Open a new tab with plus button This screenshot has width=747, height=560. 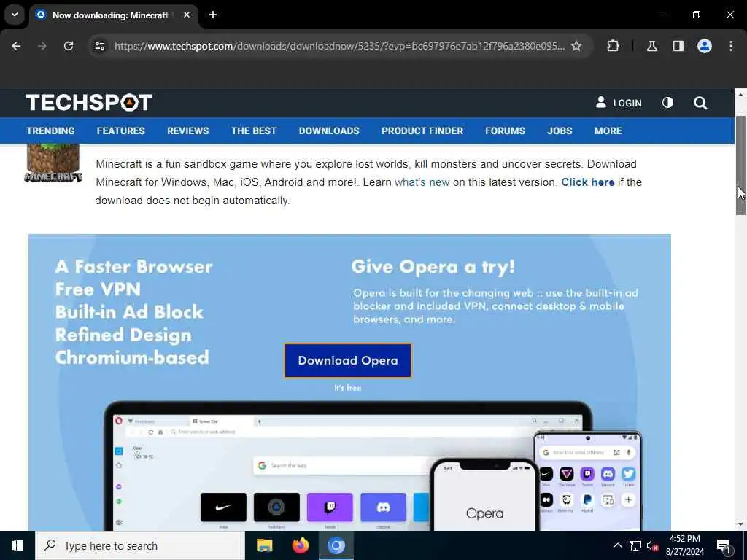pos(213,15)
